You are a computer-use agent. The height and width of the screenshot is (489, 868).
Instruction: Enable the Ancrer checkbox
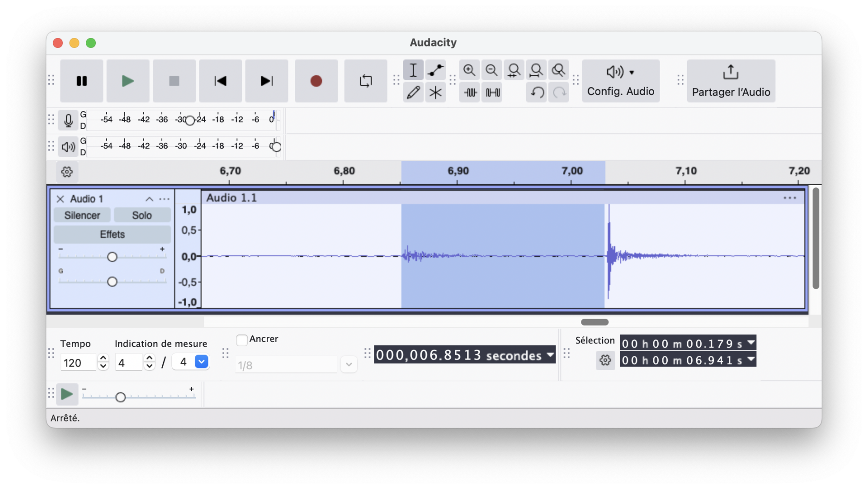[x=242, y=340]
